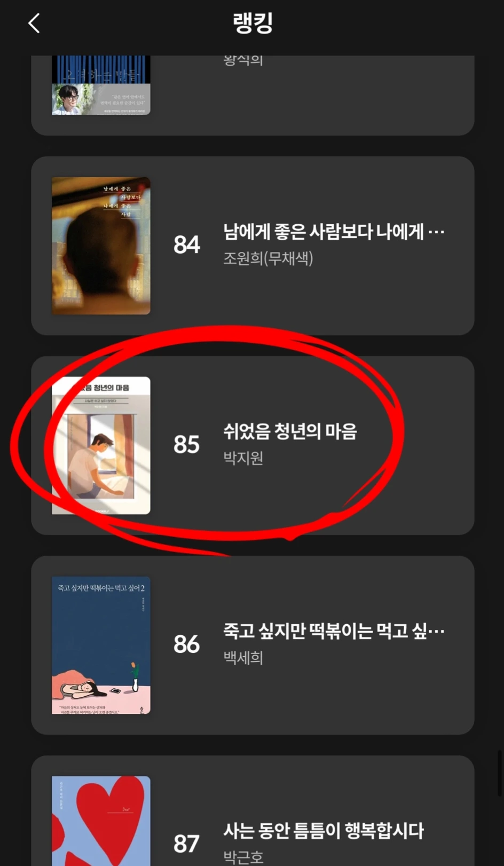This screenshot has width=504, height=866.
Task: Tap rank number 84
Action: (186, 245)
